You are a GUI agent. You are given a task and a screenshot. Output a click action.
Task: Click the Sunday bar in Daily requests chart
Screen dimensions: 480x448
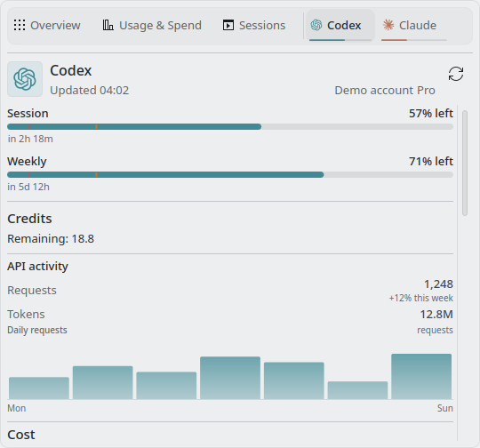pos(421,377)
